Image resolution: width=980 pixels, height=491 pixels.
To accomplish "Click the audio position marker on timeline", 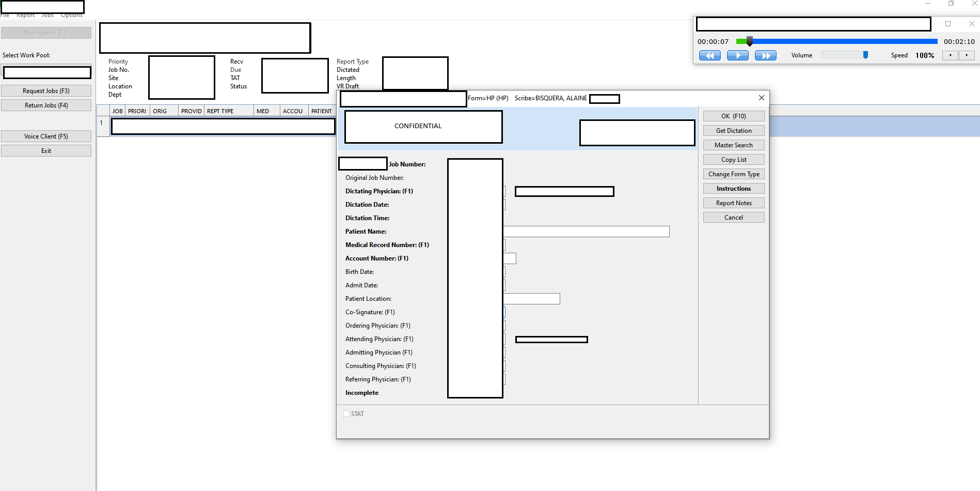I will 749,41.
